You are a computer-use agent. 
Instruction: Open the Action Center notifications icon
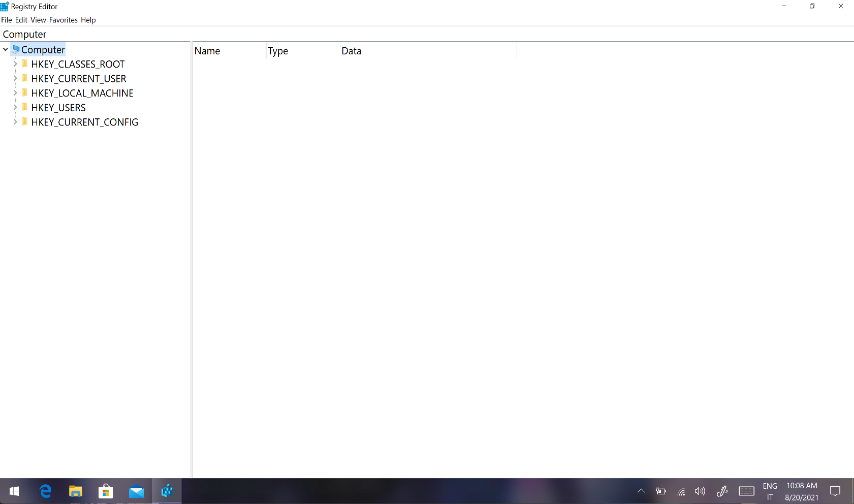(x=835, y=491)
